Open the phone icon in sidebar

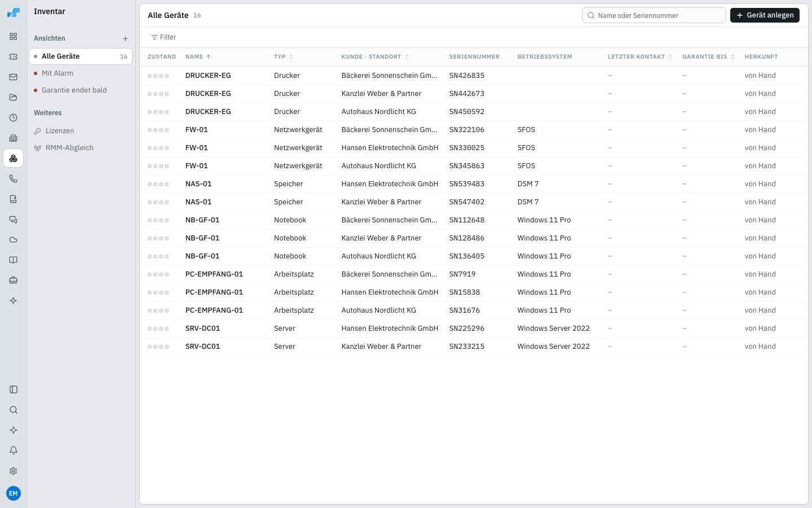pos(14,179)
